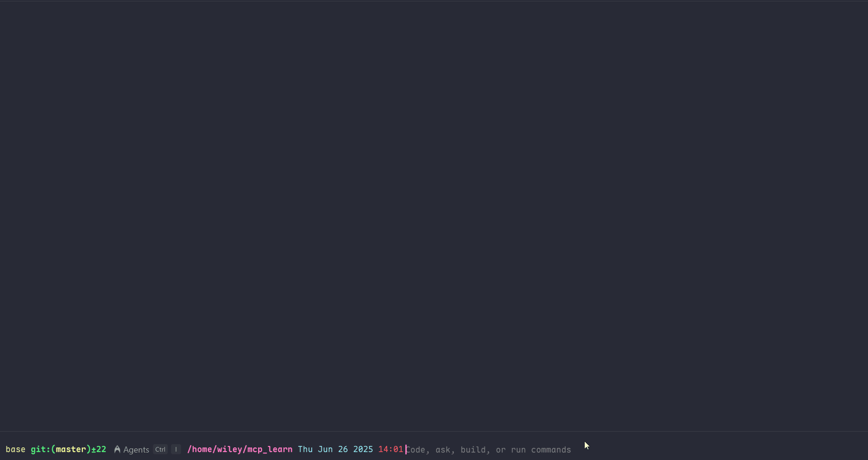Click the "base" conda environment indicator
The height and width of the screenshot is (460, 868).
tap(15, 449)
